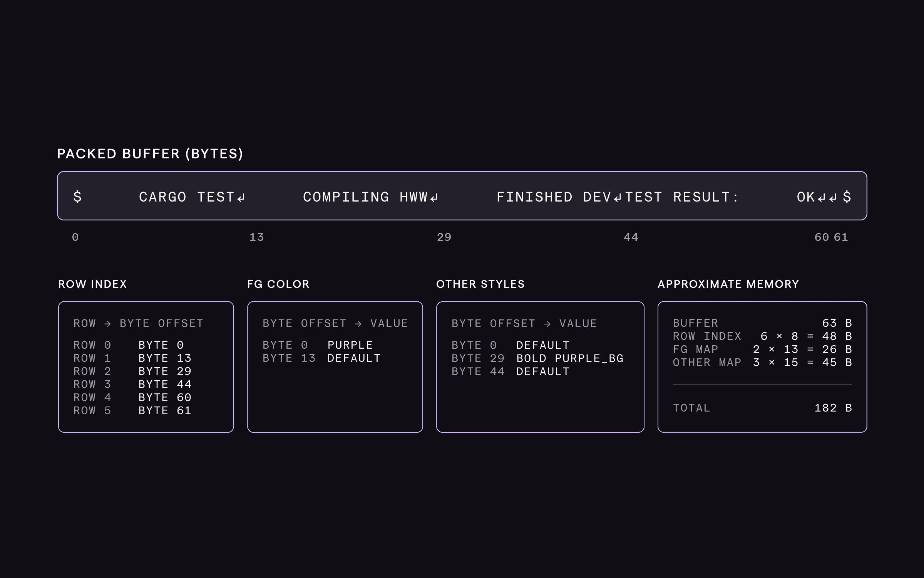924x578 pixels.
Task: Select the $ prompt symbol at buffer start
Action: tap(77, 197)
